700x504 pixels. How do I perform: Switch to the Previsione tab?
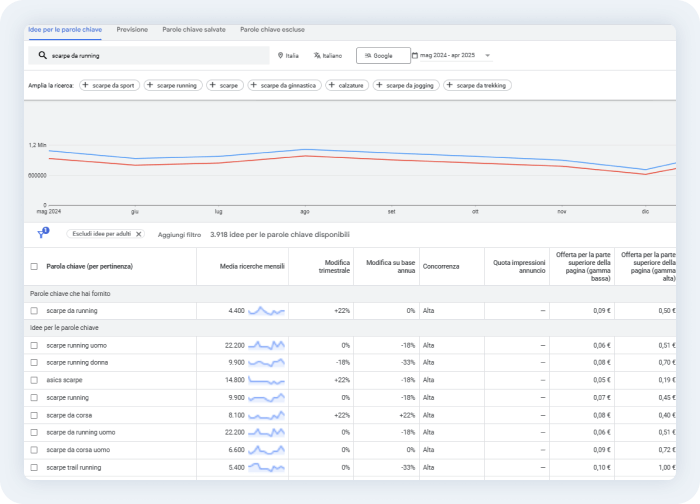(132, 30)
